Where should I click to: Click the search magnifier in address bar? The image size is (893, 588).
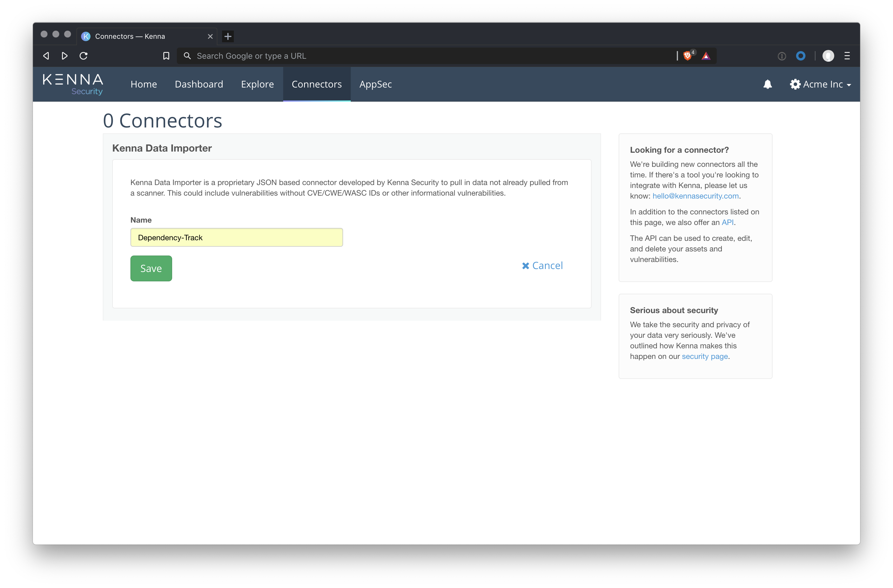[187, 56]
